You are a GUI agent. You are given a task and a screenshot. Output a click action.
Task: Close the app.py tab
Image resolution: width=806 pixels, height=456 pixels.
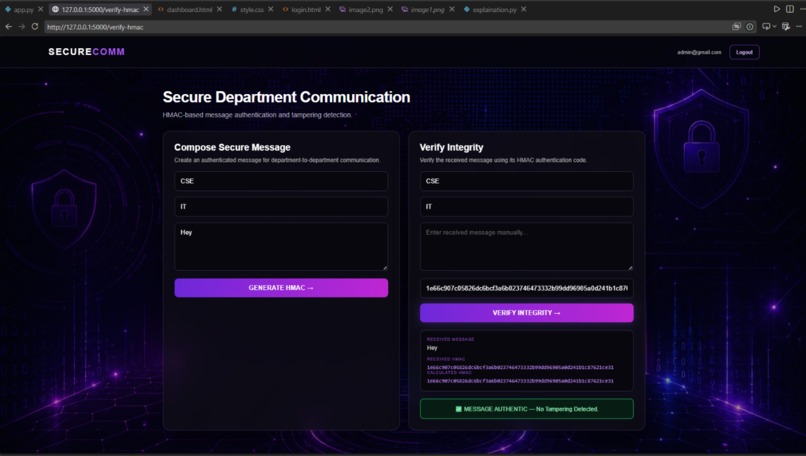click(41, 9)
